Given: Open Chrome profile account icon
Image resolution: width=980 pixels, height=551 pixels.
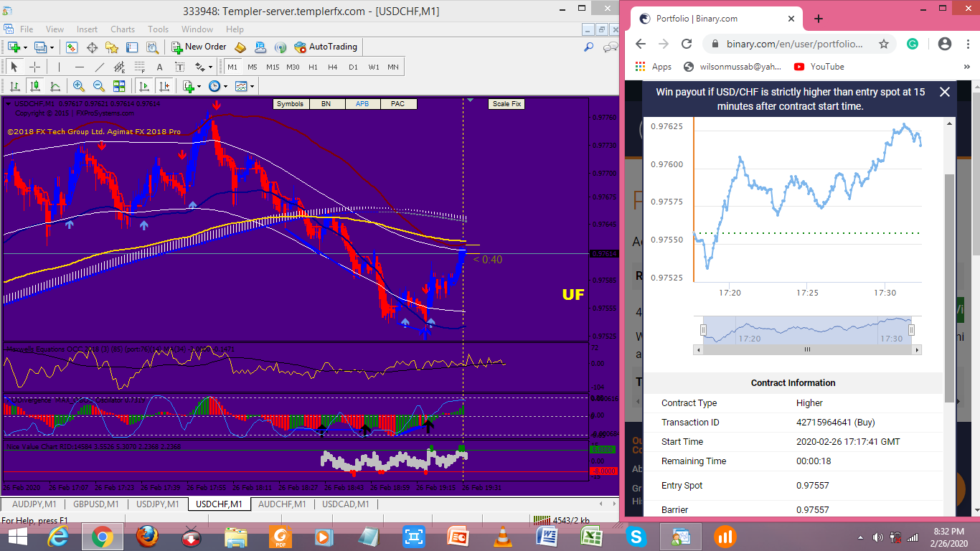Looking at the screenshot, I should [x=945, y=44].
